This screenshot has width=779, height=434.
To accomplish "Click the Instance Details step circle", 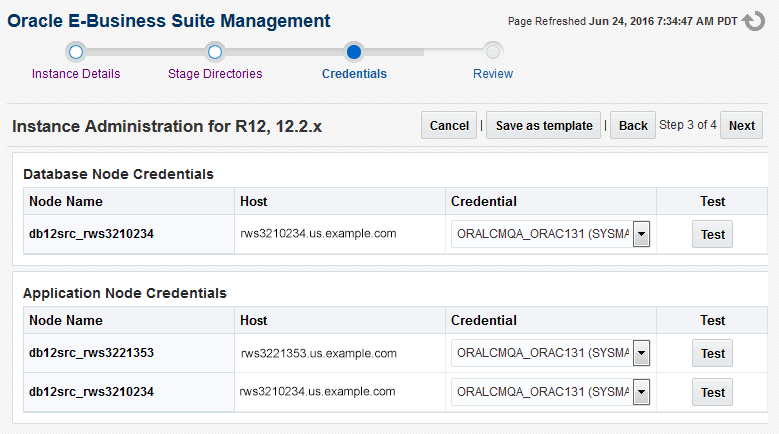I will pyautogui.click(x=76, y=52).
